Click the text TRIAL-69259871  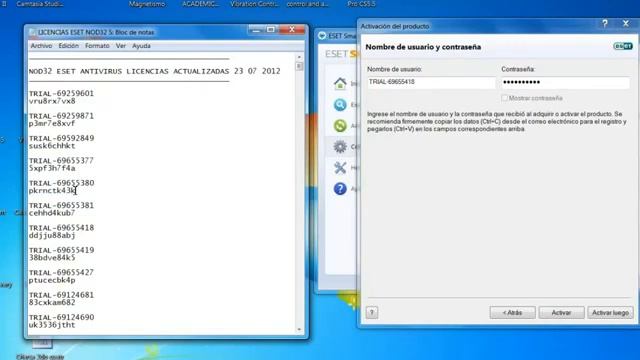pos(61,116)
